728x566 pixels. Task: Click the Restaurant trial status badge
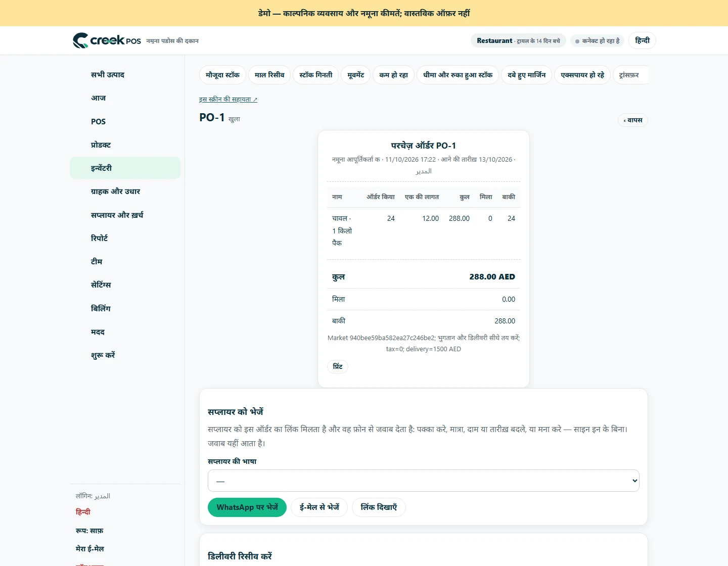point(518,40)
